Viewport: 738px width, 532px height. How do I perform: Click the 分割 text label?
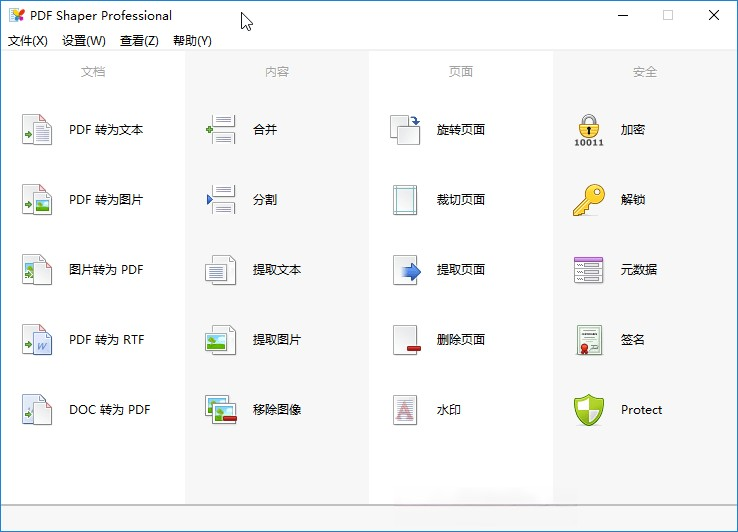[x=265, y=200]
